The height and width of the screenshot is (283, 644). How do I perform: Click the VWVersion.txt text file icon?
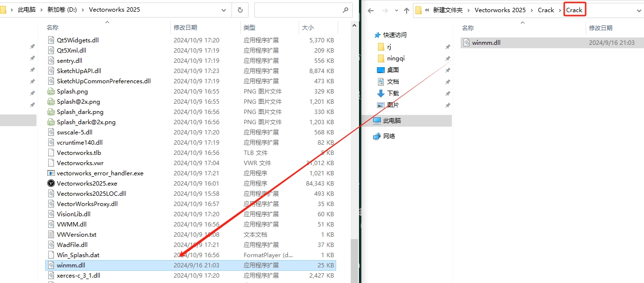click(x=51, y=234)
